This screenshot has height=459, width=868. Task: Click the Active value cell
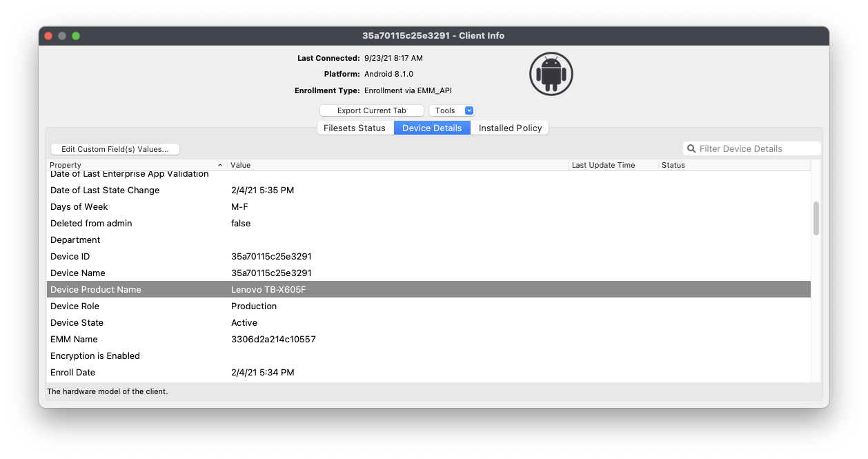(244, 323)
